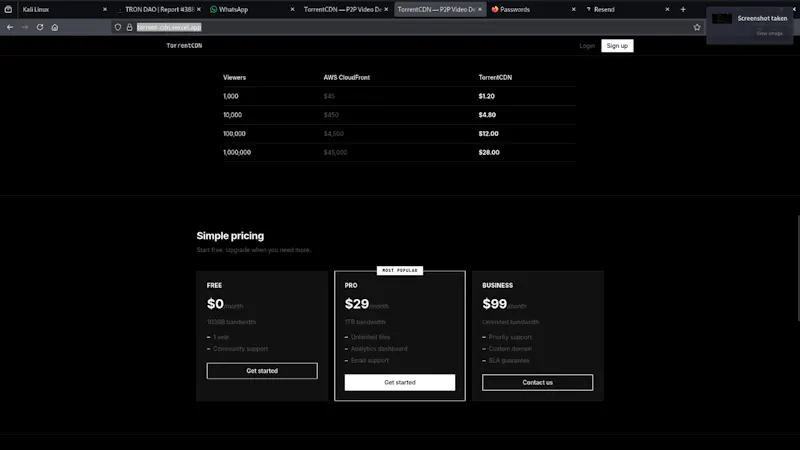The width and height of the screenshot is (800, 450).
Task: Click Community support feature in FREE plan
Action: [240, 349]
